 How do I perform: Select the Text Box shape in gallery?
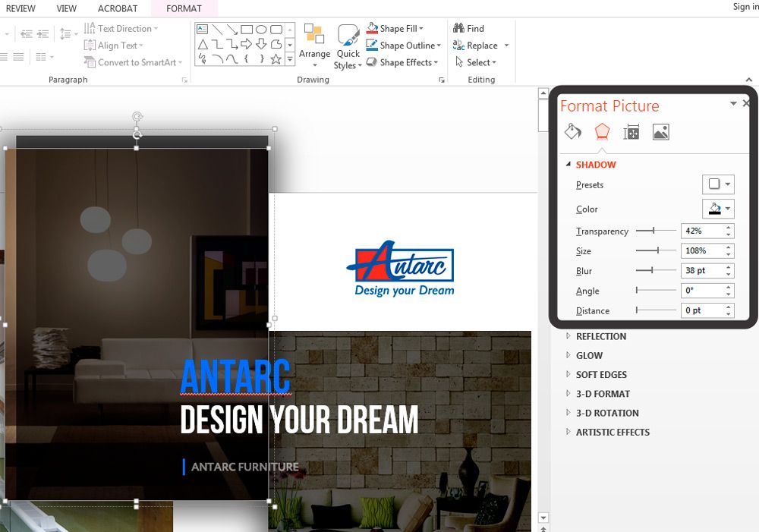tap(203, 29)
